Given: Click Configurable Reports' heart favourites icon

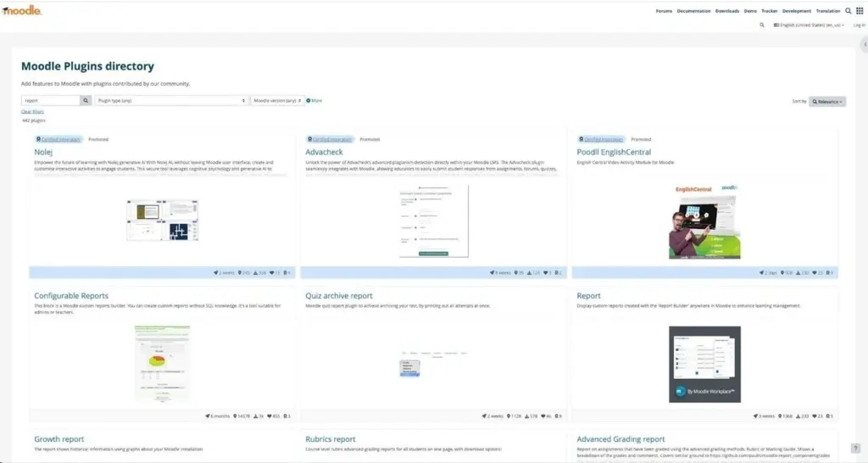Looking at the screenshot, I should point(270,416).
